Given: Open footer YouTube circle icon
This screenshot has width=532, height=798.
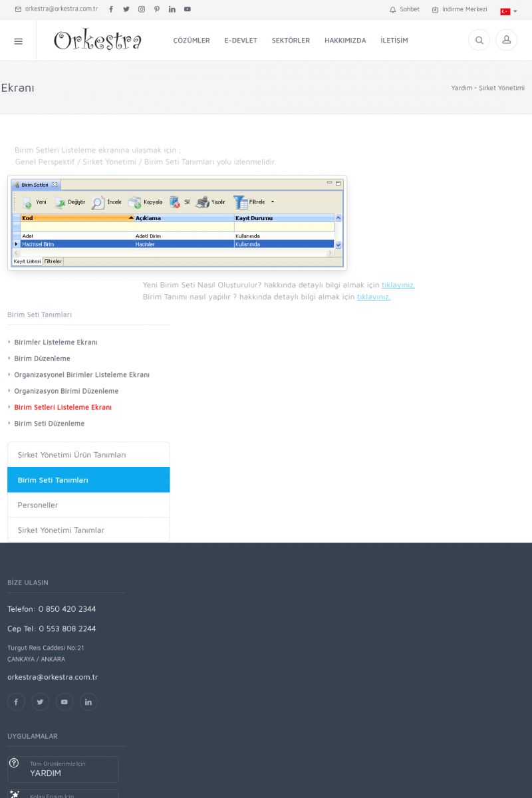Looking at the screenshot, I should [64, 702].
